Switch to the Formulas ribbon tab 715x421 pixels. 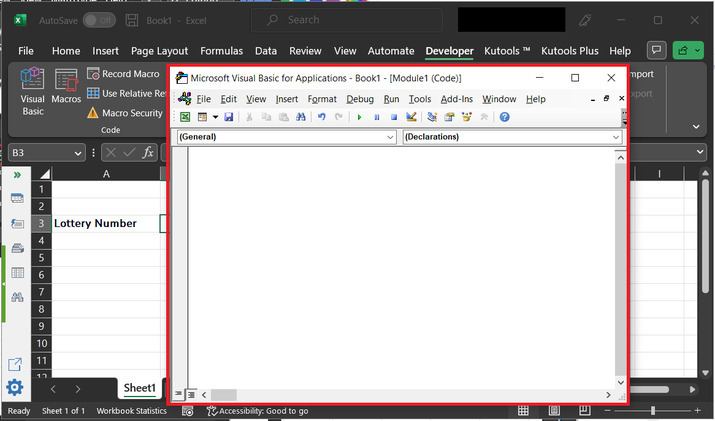point(221,51)
